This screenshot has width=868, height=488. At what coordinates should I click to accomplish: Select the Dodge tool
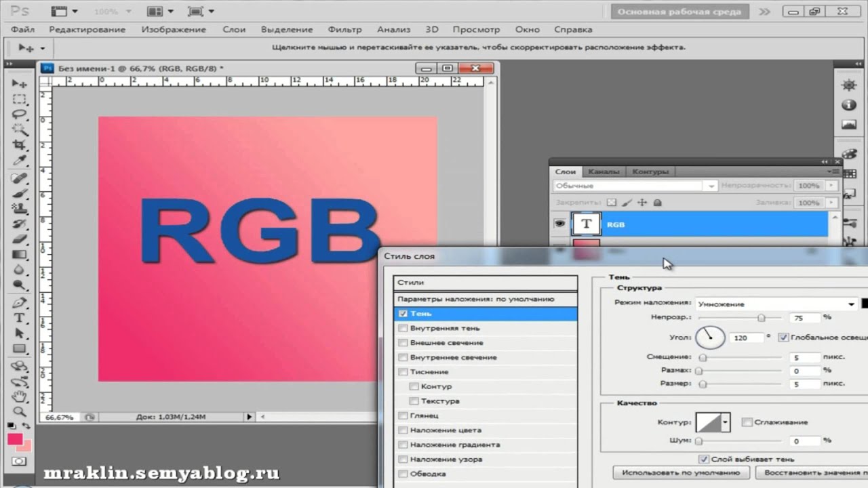(20, 285)
